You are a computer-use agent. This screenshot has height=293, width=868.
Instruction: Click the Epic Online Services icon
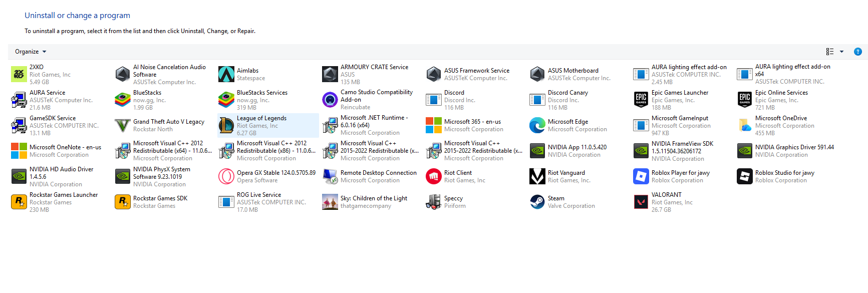[x=745, y=100]
